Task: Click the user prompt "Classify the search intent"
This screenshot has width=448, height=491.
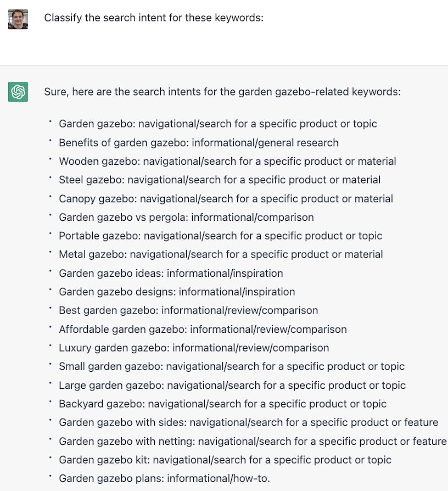Action: 154,18
